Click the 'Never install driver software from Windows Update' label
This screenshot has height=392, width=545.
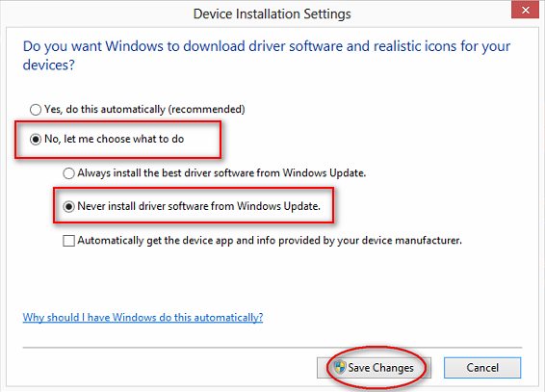198,206
